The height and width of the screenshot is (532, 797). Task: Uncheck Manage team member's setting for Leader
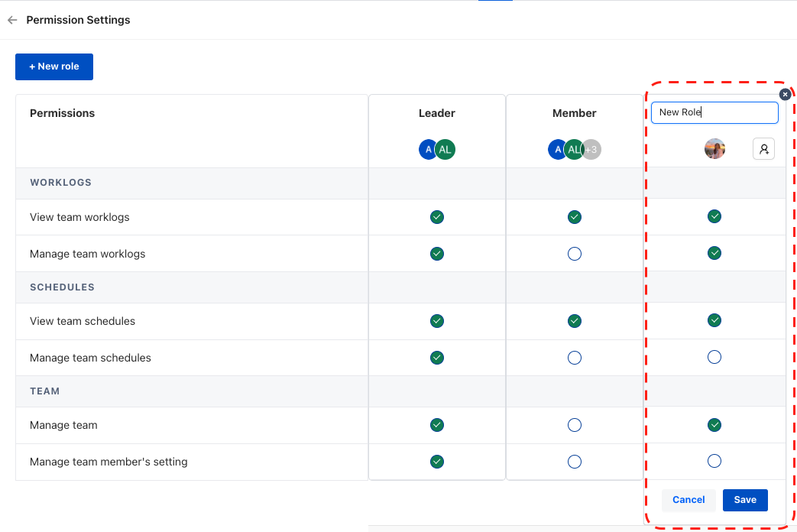(437, 462)
